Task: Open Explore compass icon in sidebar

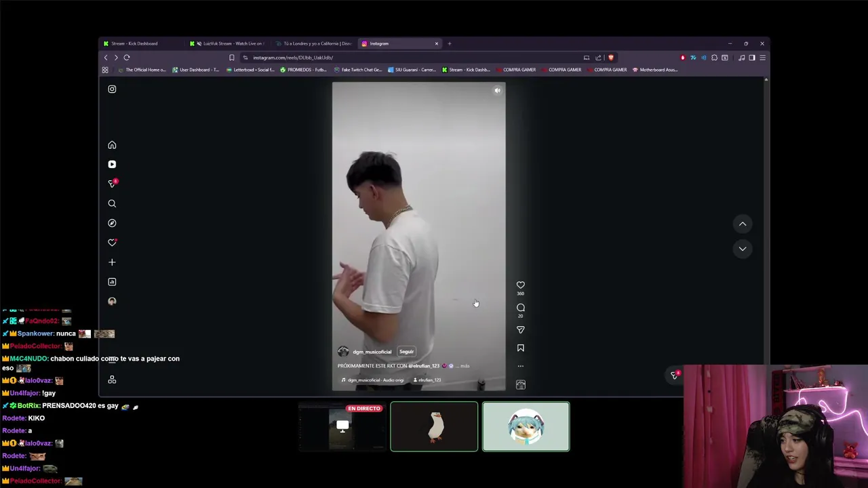Action: [112, 223]
